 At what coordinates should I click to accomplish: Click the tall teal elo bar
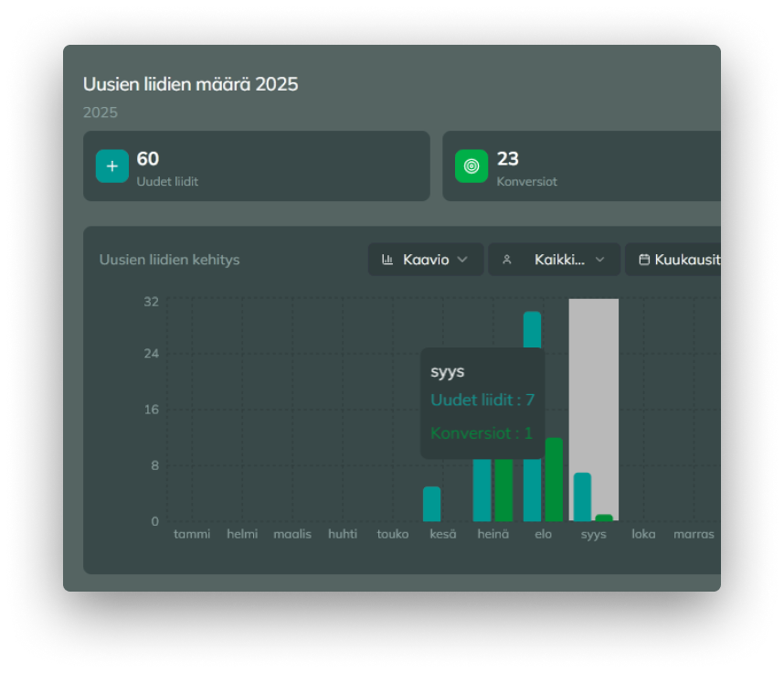pos(532,384)
